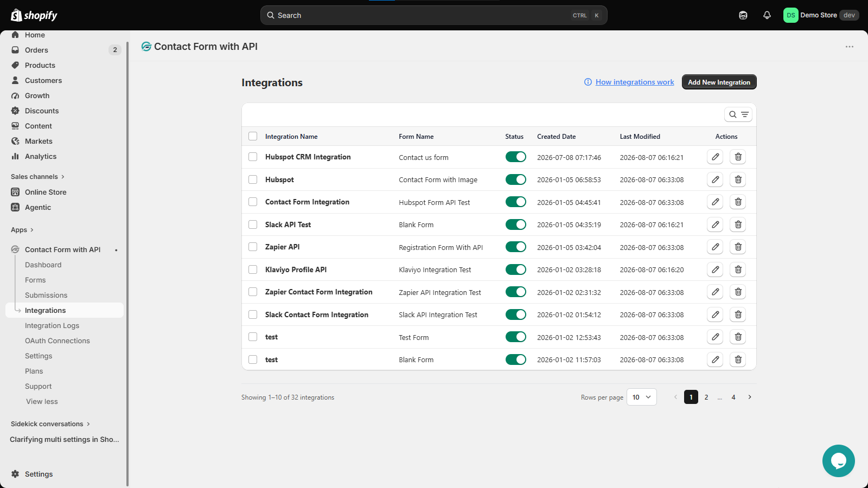Open Clarifying multi settings conversation
Image resolution: width=868 pixels, height=488 pixels.
click(65, 439)
